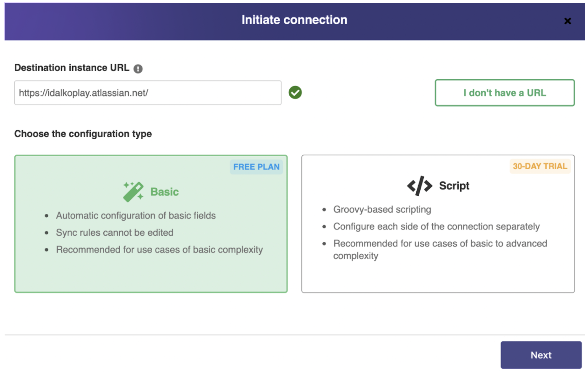Click the I don't have a URL button
This screenshot has width=588, height=372.
[x=504, y=93]
